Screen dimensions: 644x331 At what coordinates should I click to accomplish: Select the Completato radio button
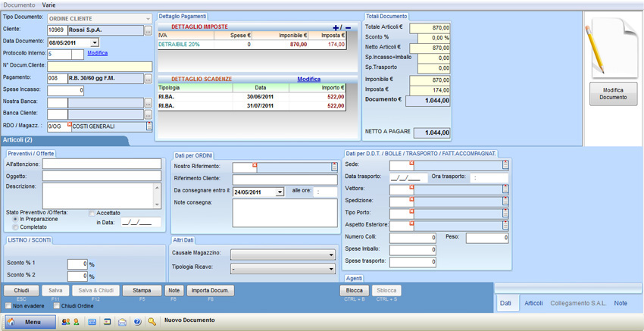[16, 227]
